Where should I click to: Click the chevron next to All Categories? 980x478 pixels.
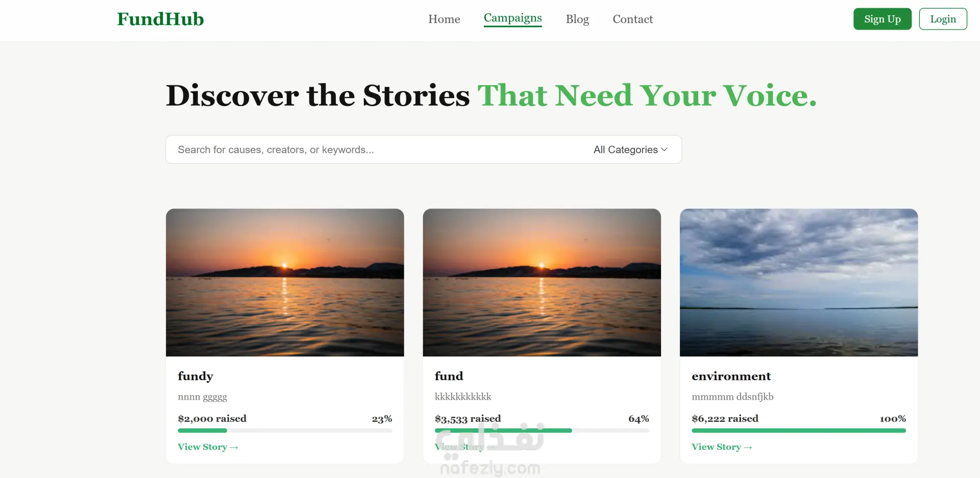click(664, 150)
